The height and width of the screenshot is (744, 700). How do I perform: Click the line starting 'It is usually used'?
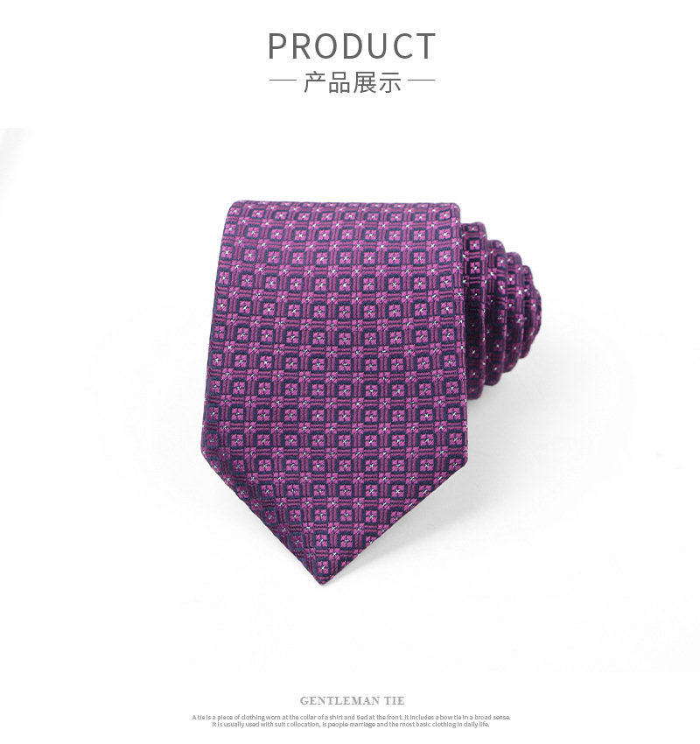[351, 725]
